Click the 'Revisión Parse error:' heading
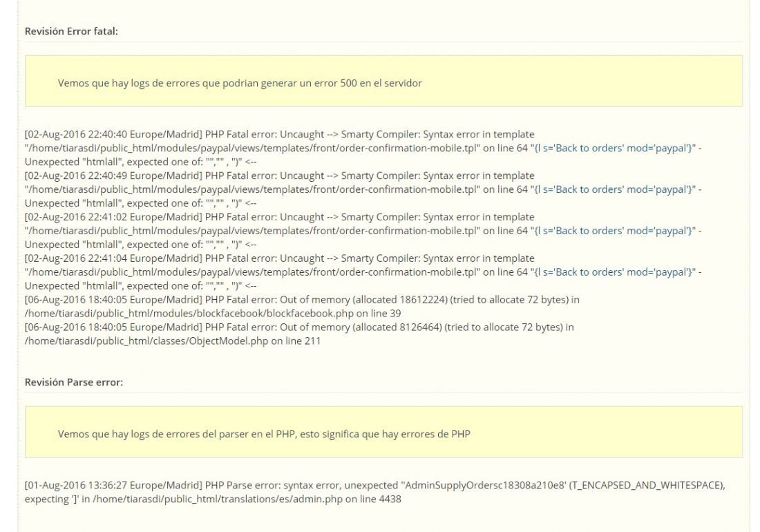Image resolution: width=760 pixels, height=532 pixels. [74, 382]
